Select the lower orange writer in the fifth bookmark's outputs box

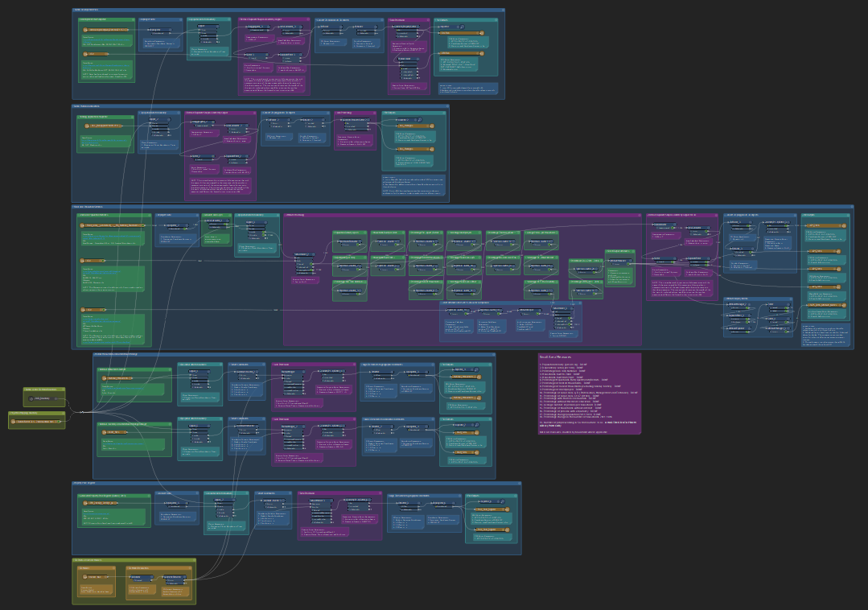click(492, 530)
